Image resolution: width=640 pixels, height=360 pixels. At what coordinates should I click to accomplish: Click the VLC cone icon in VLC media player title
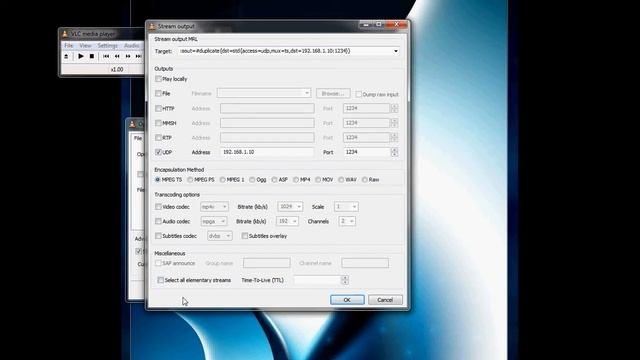[65, 34]
